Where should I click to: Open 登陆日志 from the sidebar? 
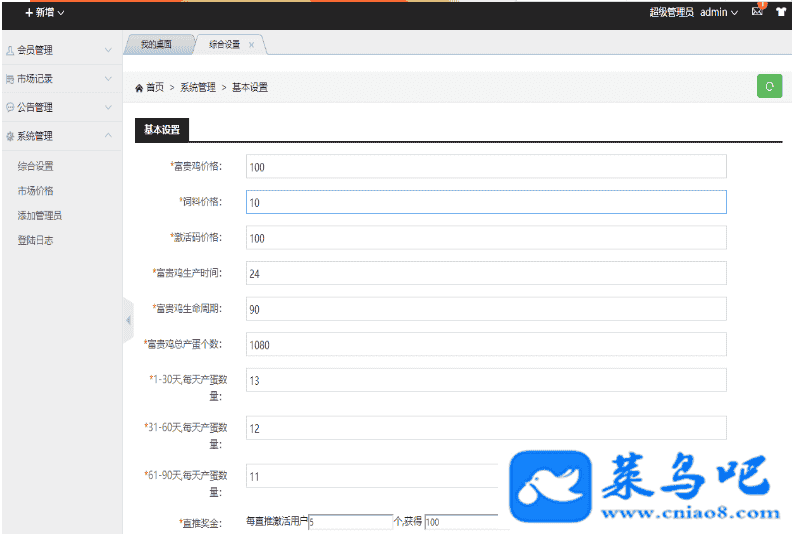[36, 240]
